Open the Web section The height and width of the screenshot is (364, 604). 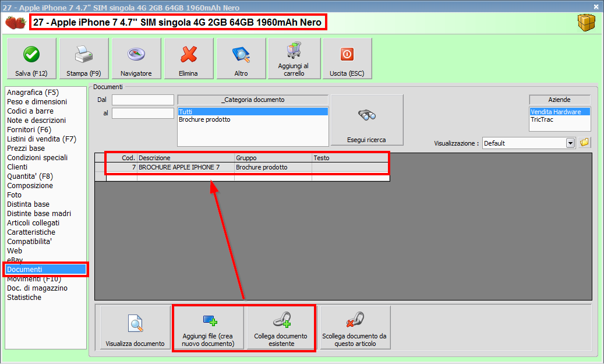click(15, 251)
